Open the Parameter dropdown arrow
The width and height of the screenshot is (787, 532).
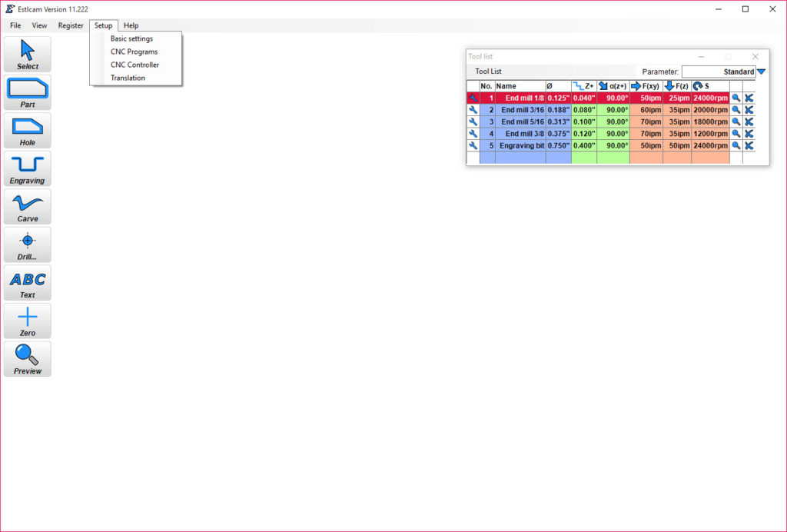coord(762,71)
